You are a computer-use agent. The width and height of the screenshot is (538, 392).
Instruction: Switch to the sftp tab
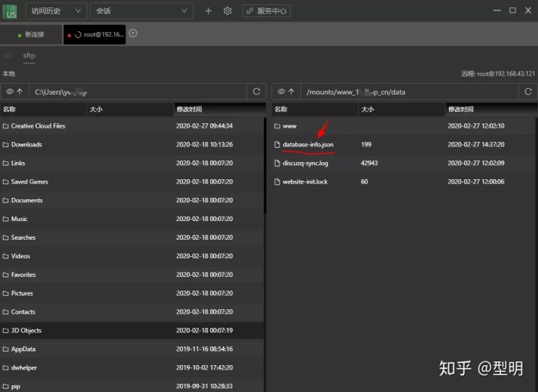click(x=29, y=55)
